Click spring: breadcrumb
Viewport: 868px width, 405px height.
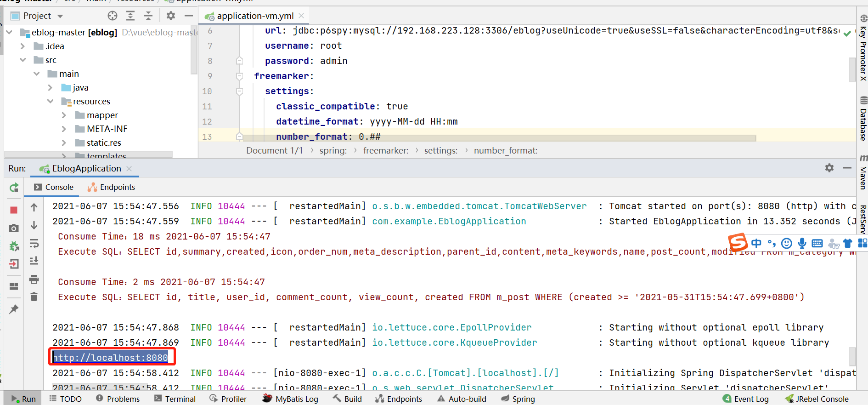tap(333, 150)
